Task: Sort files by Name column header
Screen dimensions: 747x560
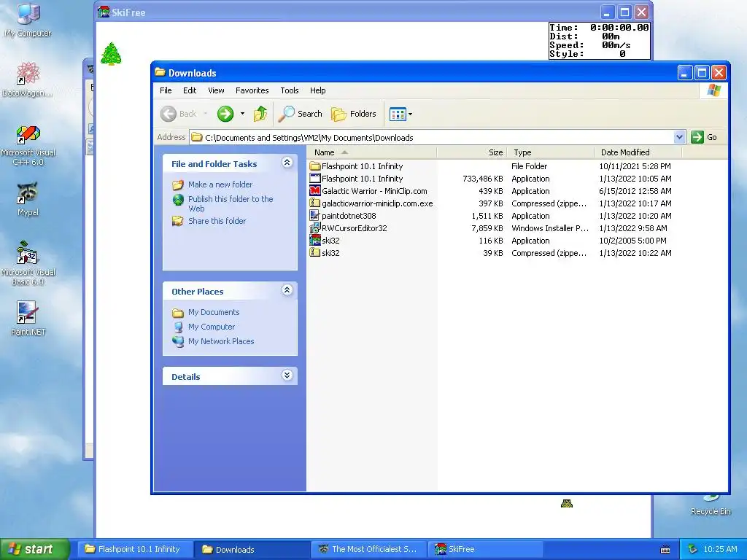Action: (x=372, y=152)
